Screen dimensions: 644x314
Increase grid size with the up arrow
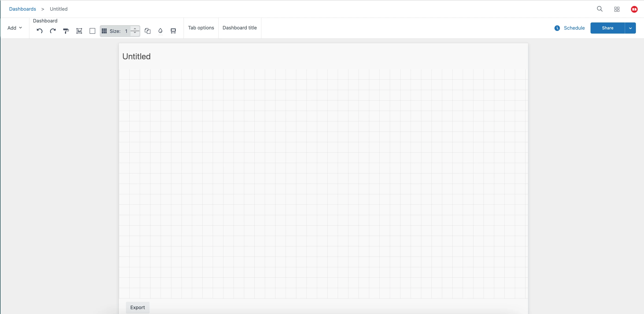(x=135, y=29)
